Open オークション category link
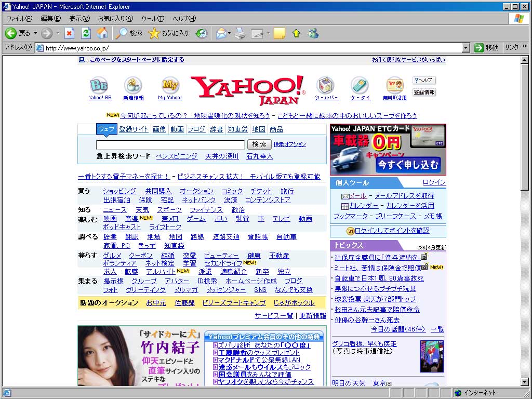Viewport: 532px width, 399px height. pyautogui.click(x=196, y=191)
